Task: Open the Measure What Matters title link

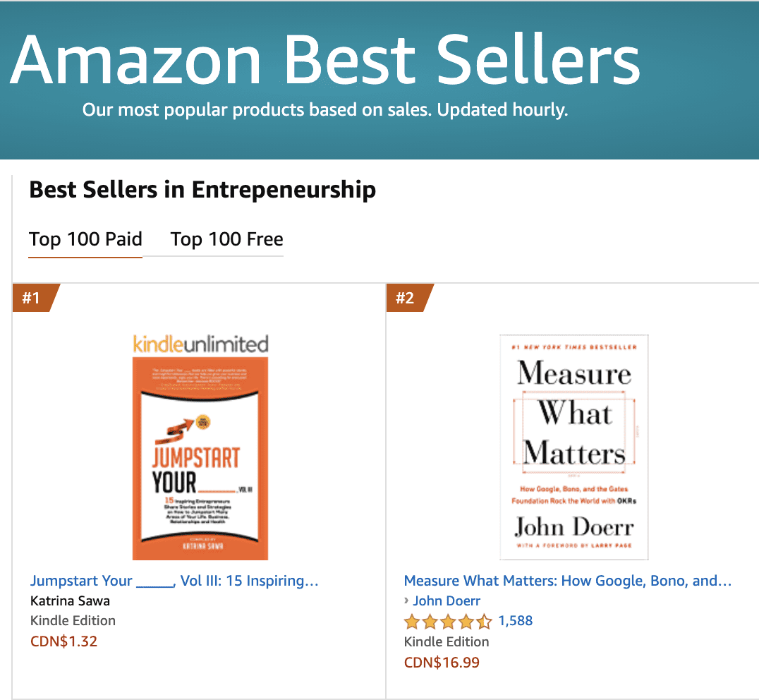Action: click(x=567, y=581)
